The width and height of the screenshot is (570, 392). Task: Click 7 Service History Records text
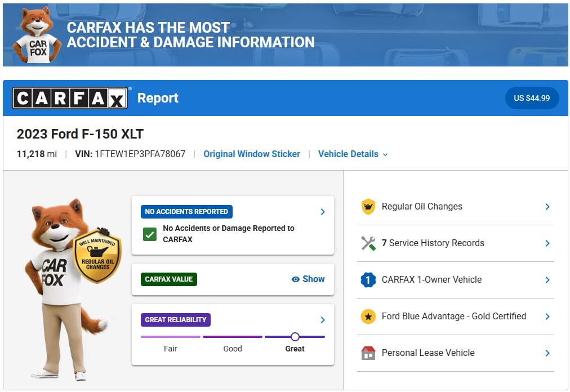(x=433, y=243)
